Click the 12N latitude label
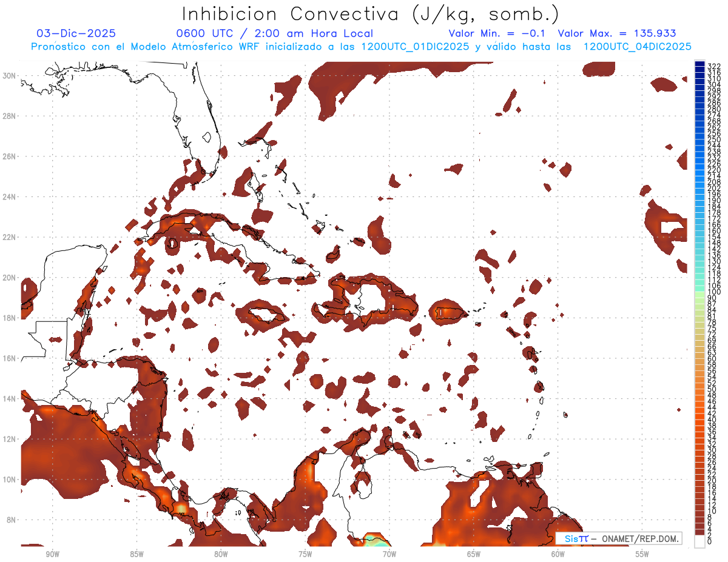 pos(9,439)
